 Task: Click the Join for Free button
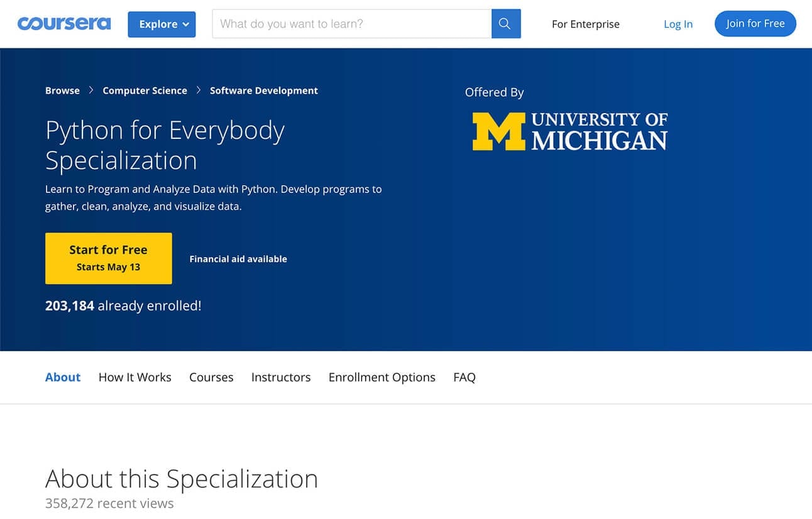(x=755, y=24)
